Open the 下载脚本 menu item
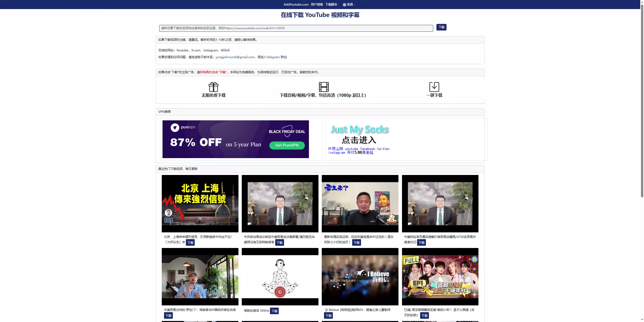644x322 pixels. (x=331, y=5)
